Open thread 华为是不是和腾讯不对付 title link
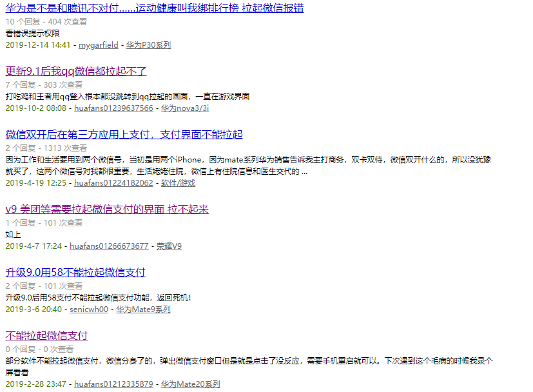The image size is (533, 392). click(154, 8)
